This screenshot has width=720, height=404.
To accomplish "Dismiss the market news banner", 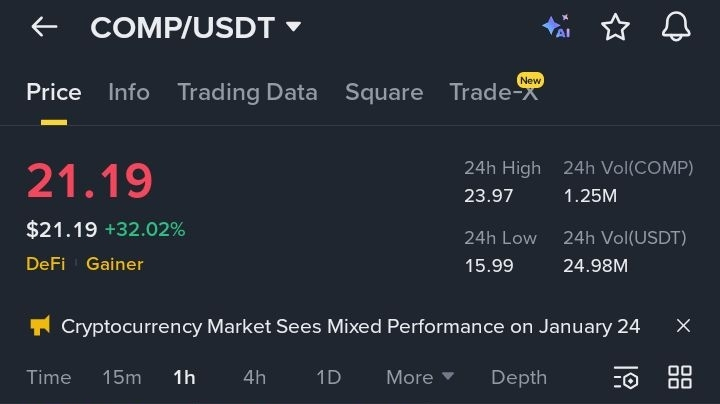I will [683, 326].
